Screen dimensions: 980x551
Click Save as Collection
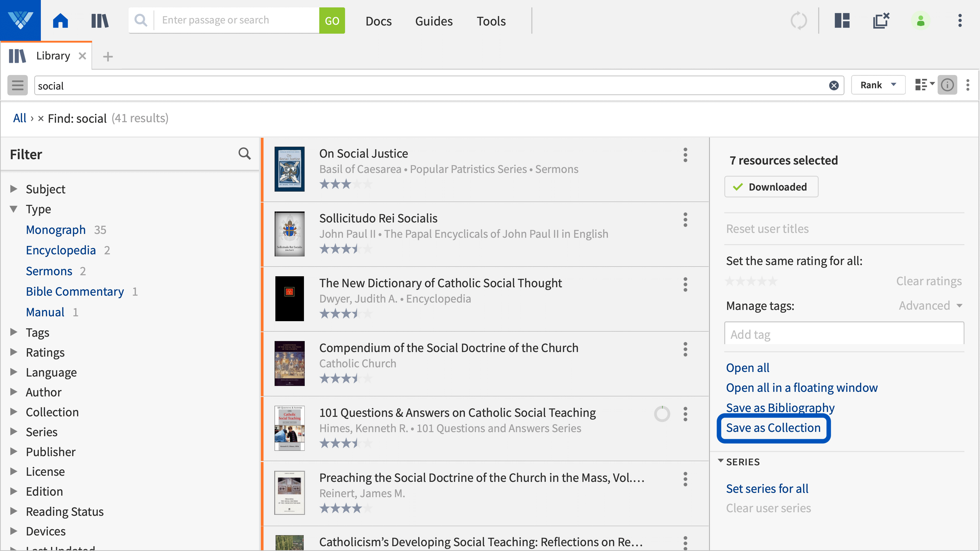click(774, 428)
